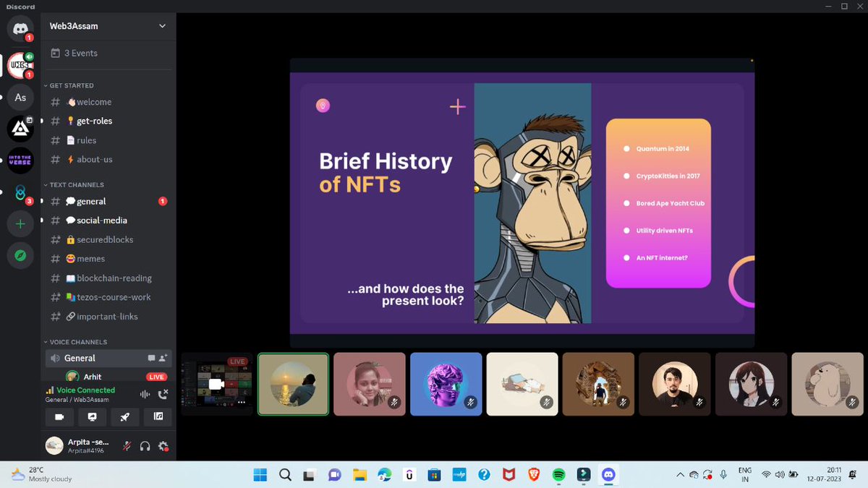Open Spotify from the taskbar
The height and width of the screenshot is (488, 868).
(x=558, y=475)
